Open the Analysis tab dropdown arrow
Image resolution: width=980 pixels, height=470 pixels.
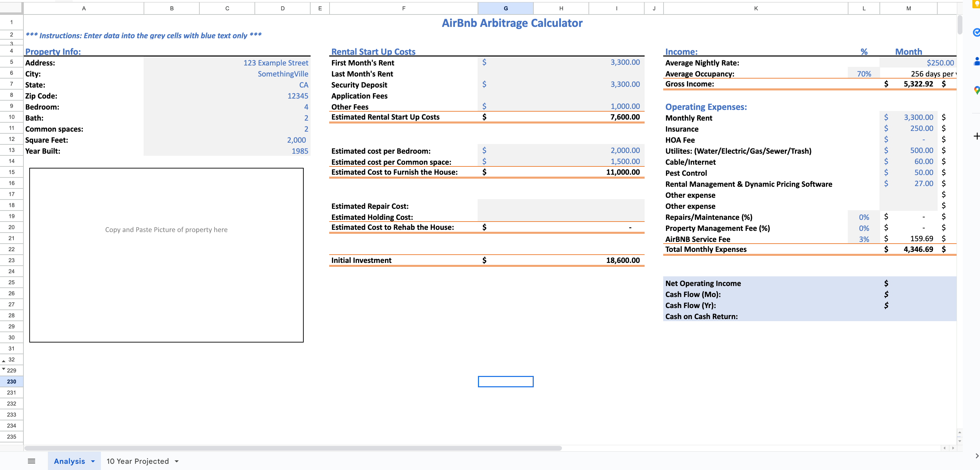(93, 461)
